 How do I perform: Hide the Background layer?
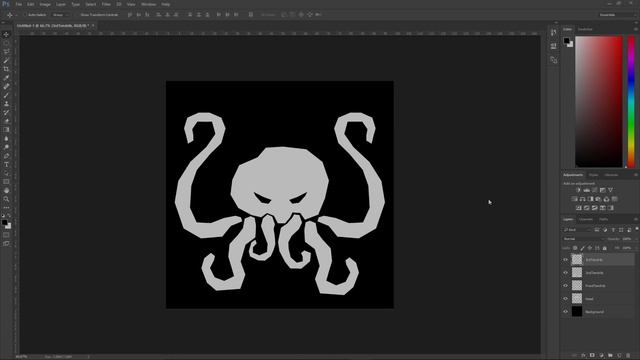point(565,312)
